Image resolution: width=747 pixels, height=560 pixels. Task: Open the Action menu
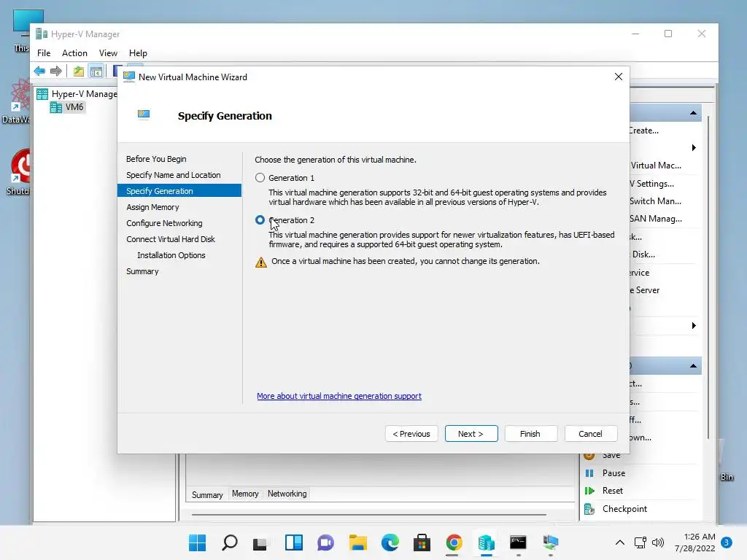coord(75,52)
